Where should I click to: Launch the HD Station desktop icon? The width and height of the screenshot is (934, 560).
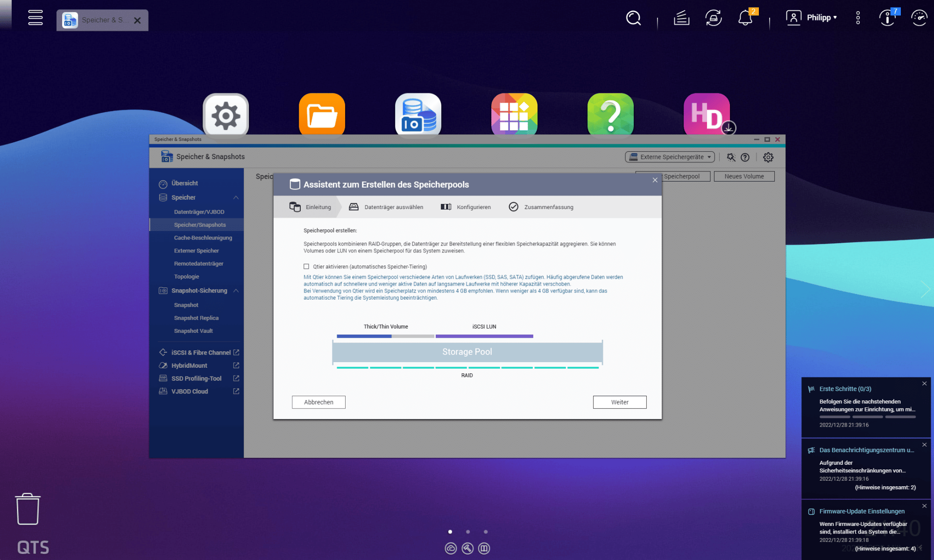pyautogui.click(x=706, y=114)
